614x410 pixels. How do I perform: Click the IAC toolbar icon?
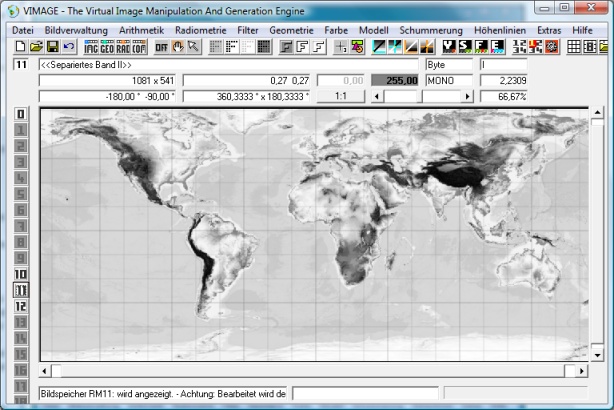coord(91,47)
